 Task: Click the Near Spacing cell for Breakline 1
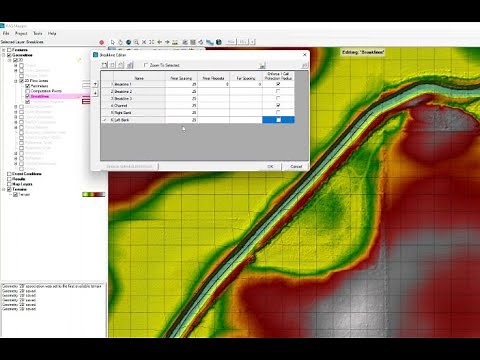(181, 84)
